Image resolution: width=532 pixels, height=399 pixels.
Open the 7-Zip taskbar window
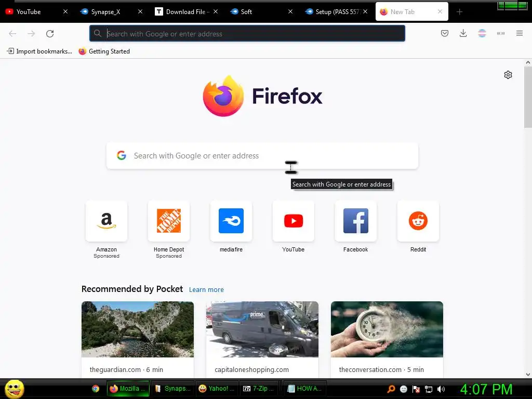[259, 389]
